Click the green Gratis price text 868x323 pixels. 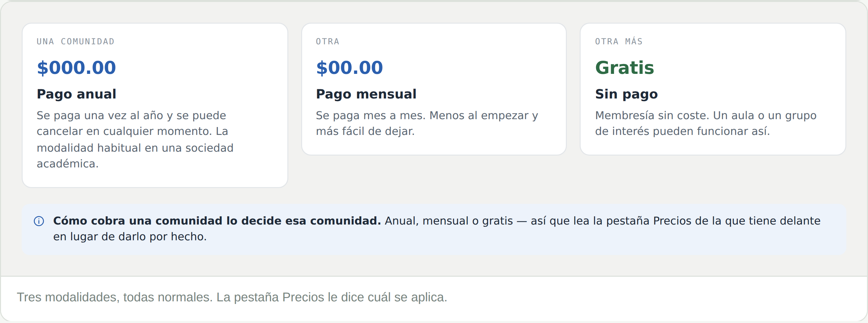click(x=624, y=67)
